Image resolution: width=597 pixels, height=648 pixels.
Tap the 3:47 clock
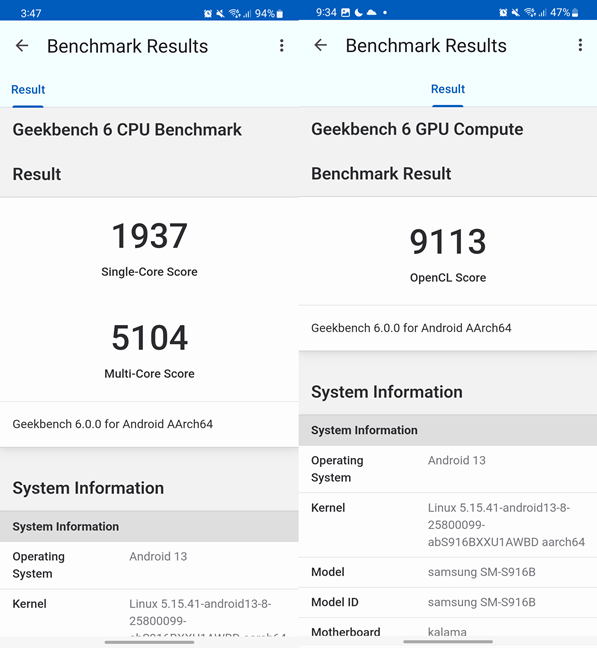pos(31,14)
